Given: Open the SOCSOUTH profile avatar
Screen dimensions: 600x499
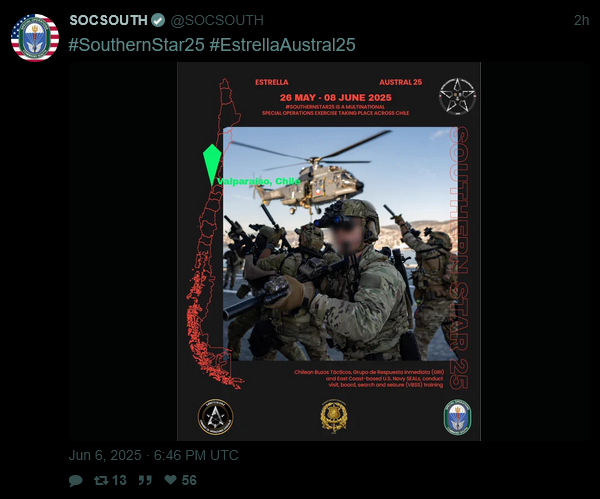Looking at the screenshot, I should pyautogui.click(x=35, y=38).
